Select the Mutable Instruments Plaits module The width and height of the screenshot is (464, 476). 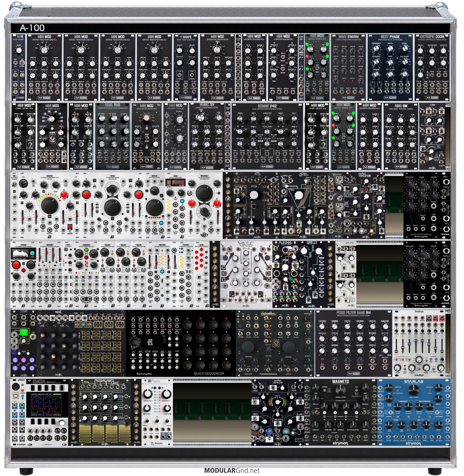157,412
